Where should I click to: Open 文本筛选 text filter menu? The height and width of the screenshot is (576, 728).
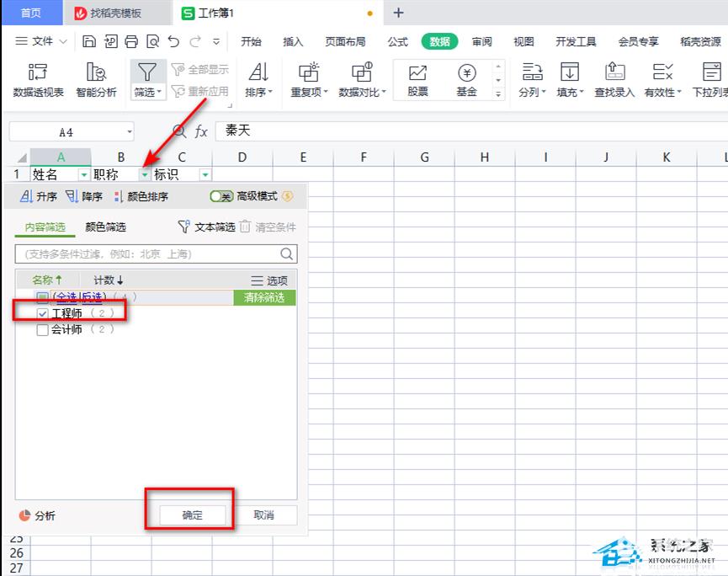tap(206, 227)
